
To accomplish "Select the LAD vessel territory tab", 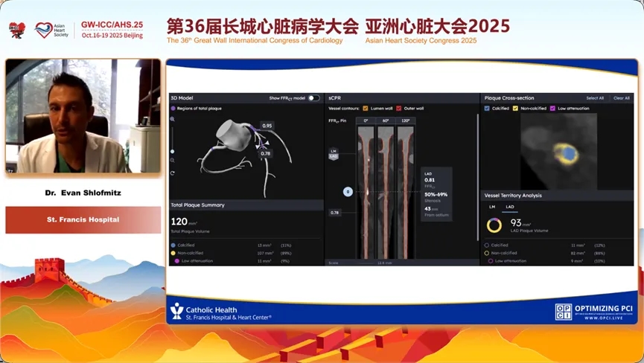I will tap(510, 207).
